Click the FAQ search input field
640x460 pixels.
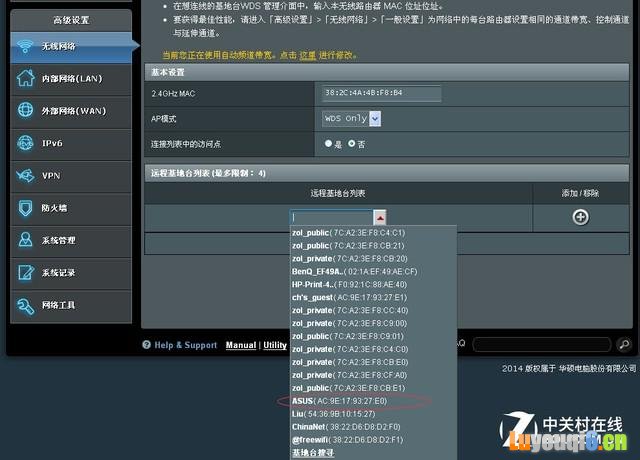pos(542,344)
